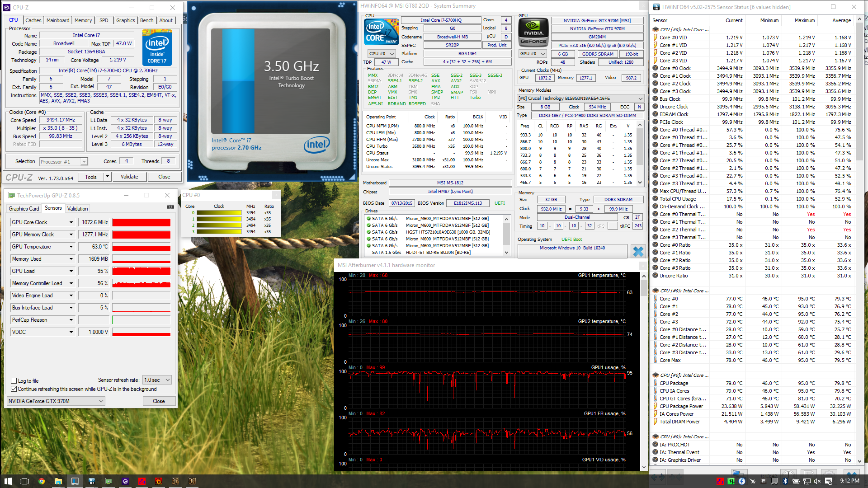Select the CPU Package Power sensor row
Viewport: 868px width, 488px height.
pyautogui.click(x=754, y=406)
